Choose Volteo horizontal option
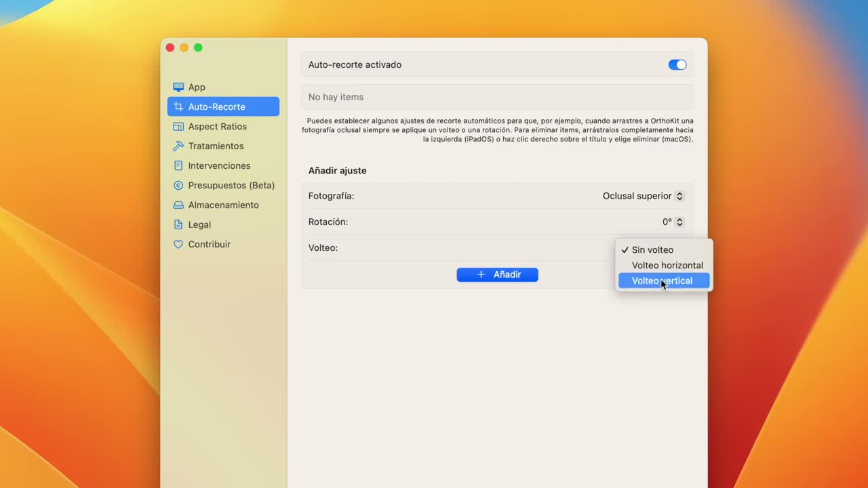 click(x=664, y=265)
